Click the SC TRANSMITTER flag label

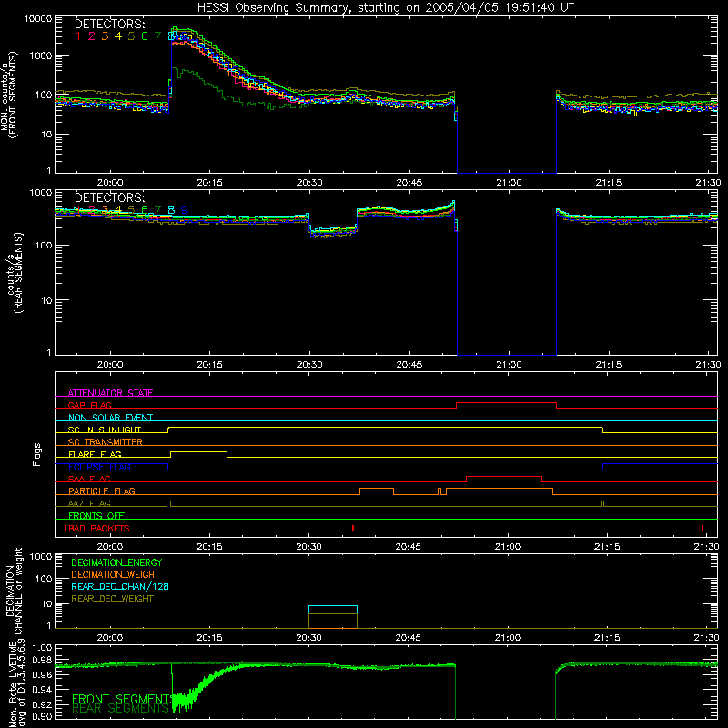coord(106,441)
